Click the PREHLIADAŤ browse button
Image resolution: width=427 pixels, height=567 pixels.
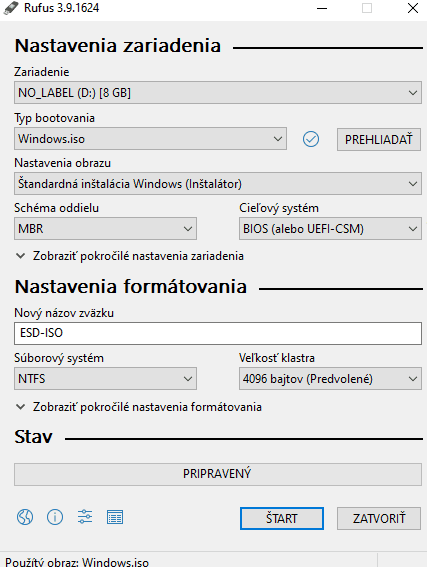(379, 140)
